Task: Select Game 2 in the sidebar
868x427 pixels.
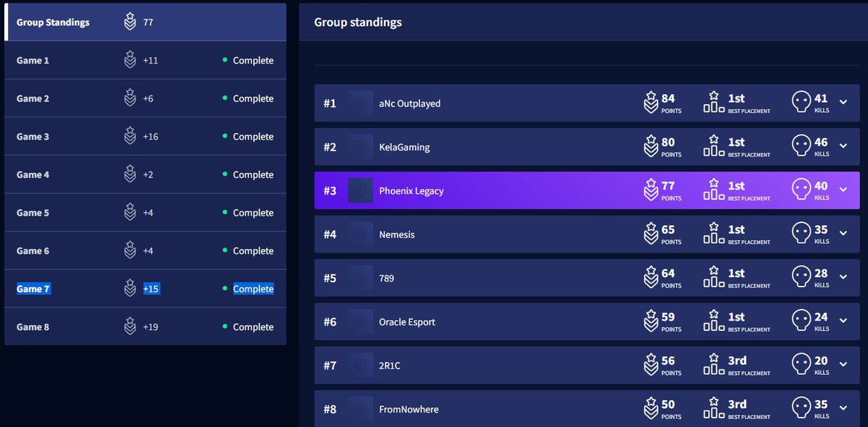Action: point(145,98)
